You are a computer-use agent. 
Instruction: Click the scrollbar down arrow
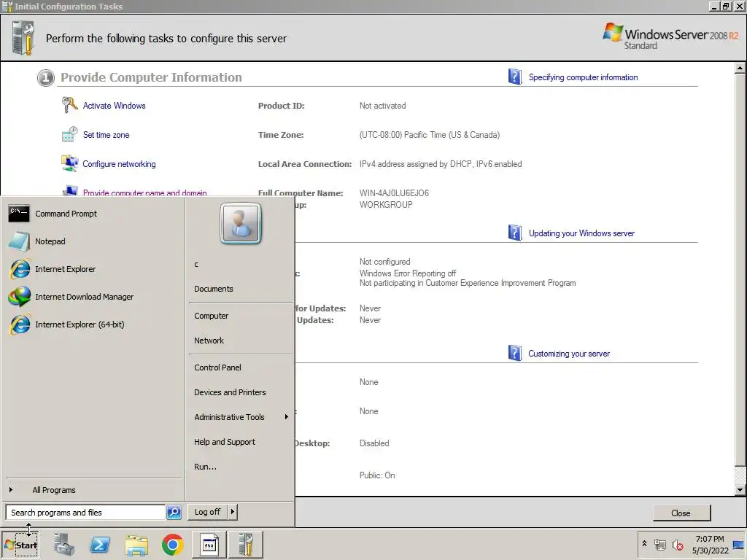[740, 489]
